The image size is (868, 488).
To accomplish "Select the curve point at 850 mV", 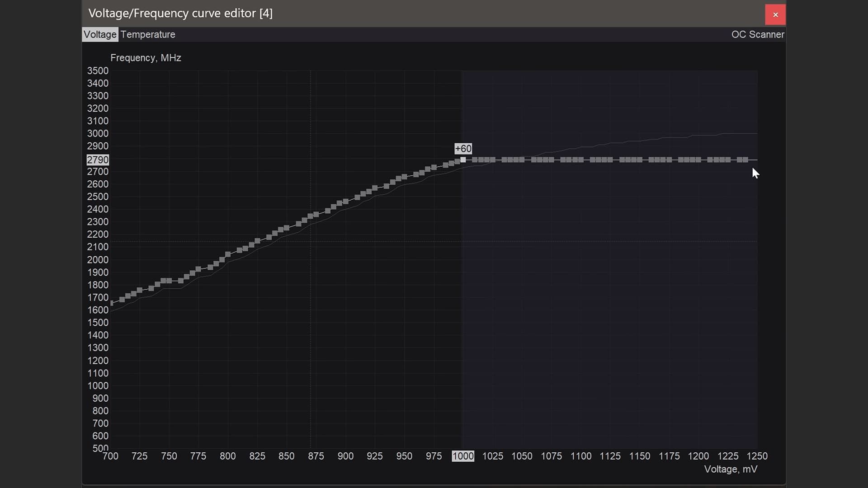I will click(287, 228).
